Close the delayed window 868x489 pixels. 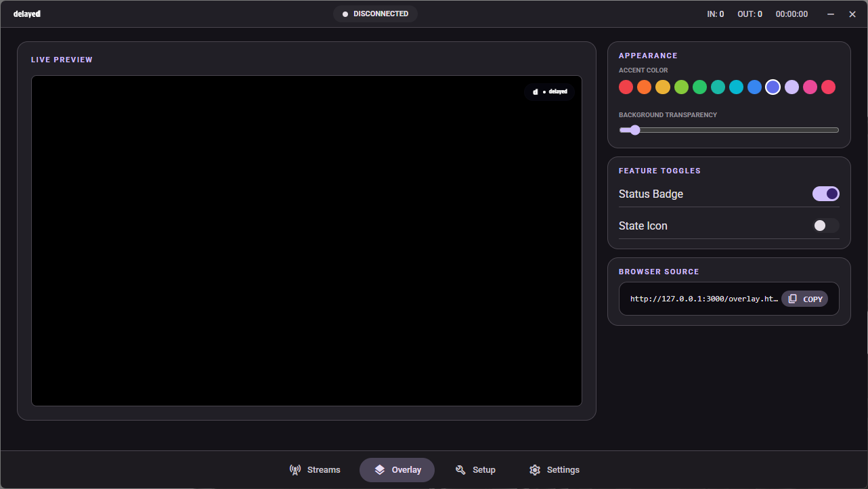point(852,14)
